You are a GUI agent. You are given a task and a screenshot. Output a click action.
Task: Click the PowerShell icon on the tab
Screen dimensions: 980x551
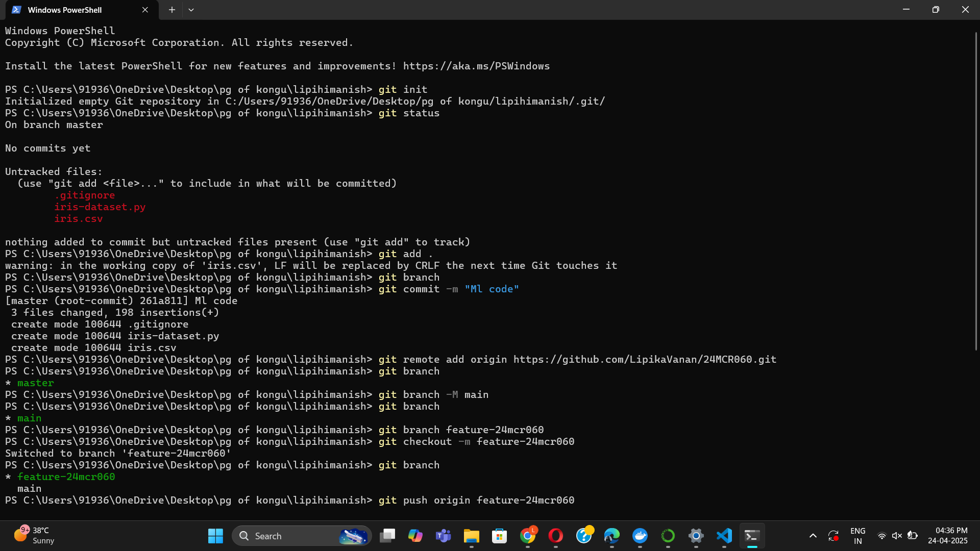coord(16,10)
